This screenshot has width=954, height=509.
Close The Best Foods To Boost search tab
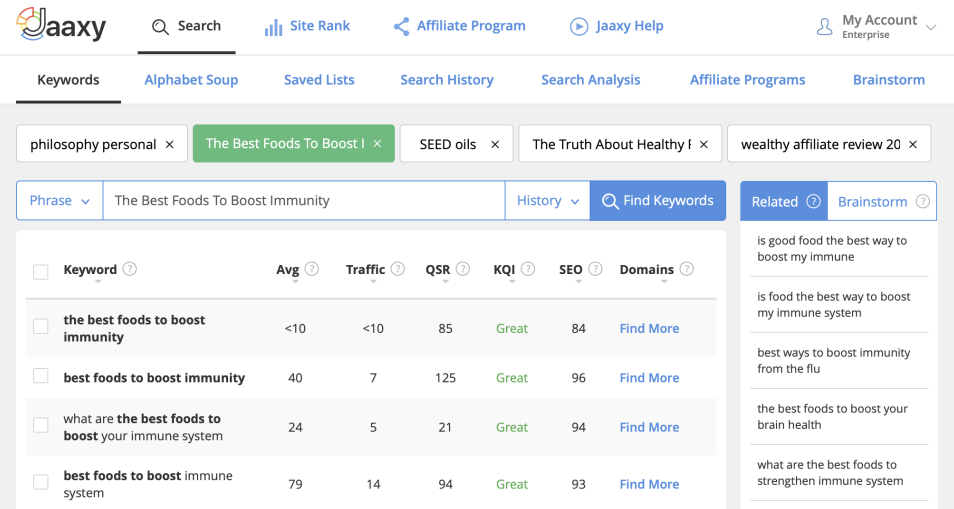377,144
